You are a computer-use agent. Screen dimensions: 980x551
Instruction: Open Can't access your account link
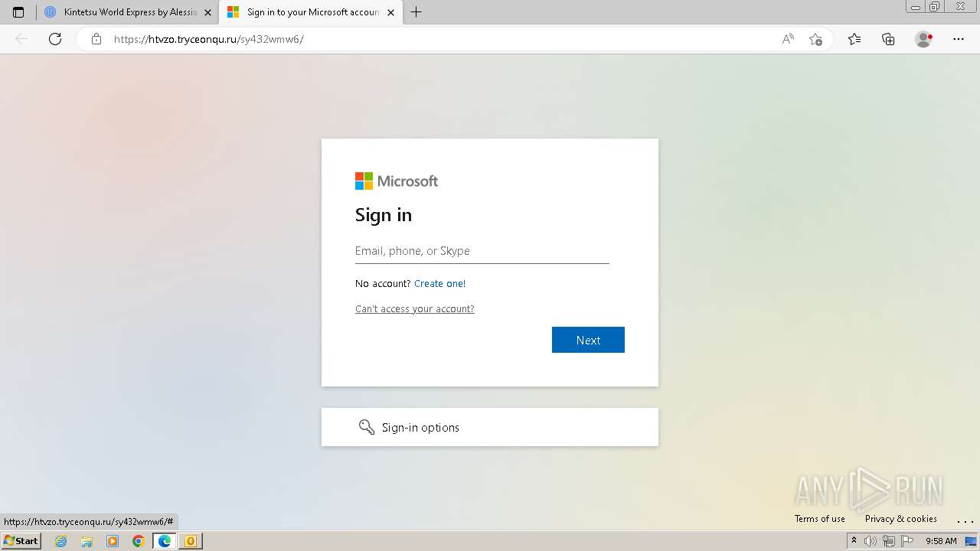point(415,309)
